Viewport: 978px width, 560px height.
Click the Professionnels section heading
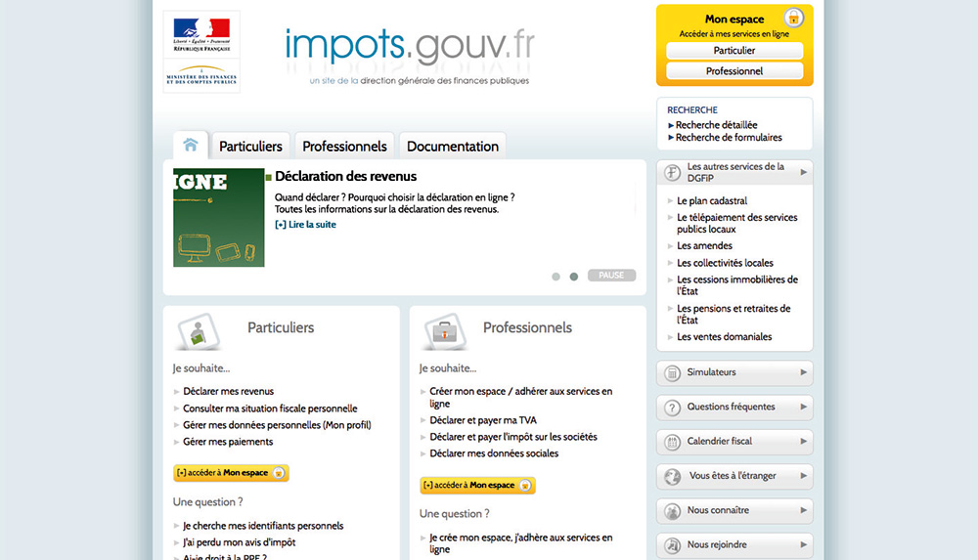click(527, 327)
